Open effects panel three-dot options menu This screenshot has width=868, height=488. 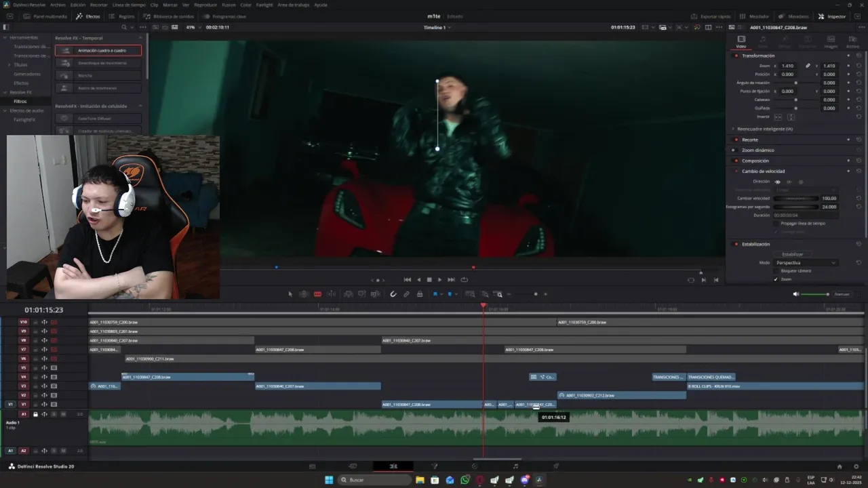(144, 27)
